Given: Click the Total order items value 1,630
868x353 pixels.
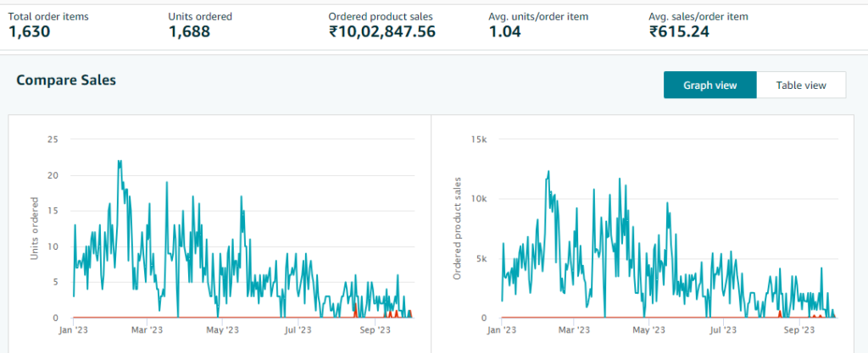Looking at the screenshot, I should 30,32.
